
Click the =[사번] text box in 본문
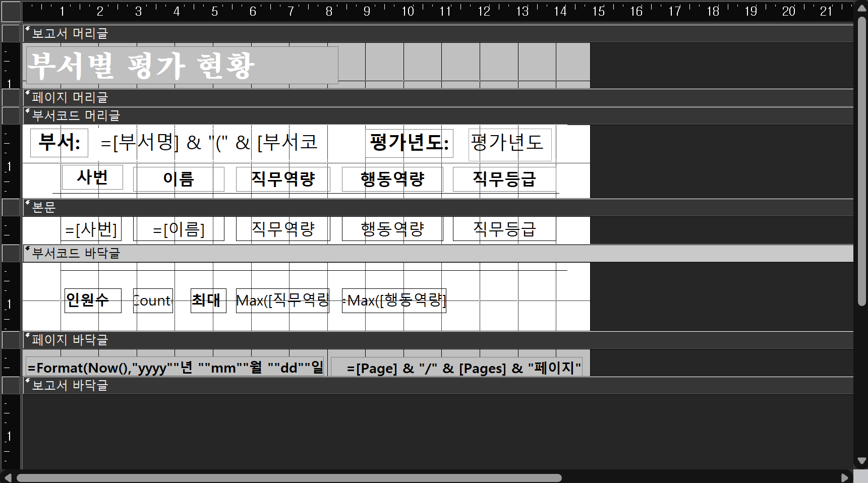click(91, 230)
